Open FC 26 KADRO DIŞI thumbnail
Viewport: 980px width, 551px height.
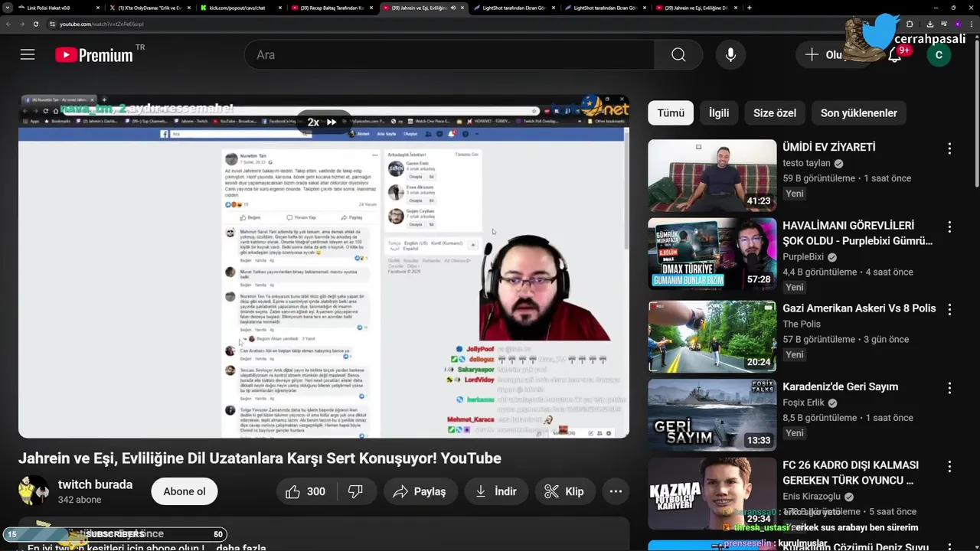click(x=712, y=494)
